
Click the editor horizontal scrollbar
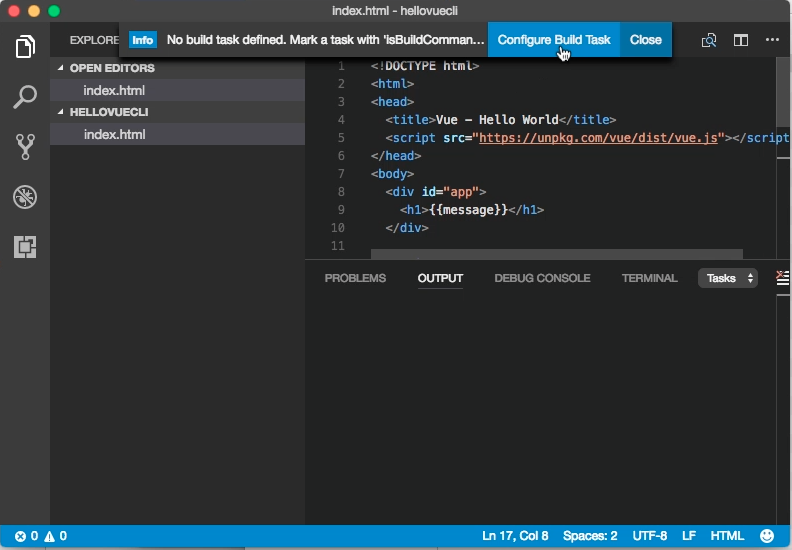pos(557,254)
